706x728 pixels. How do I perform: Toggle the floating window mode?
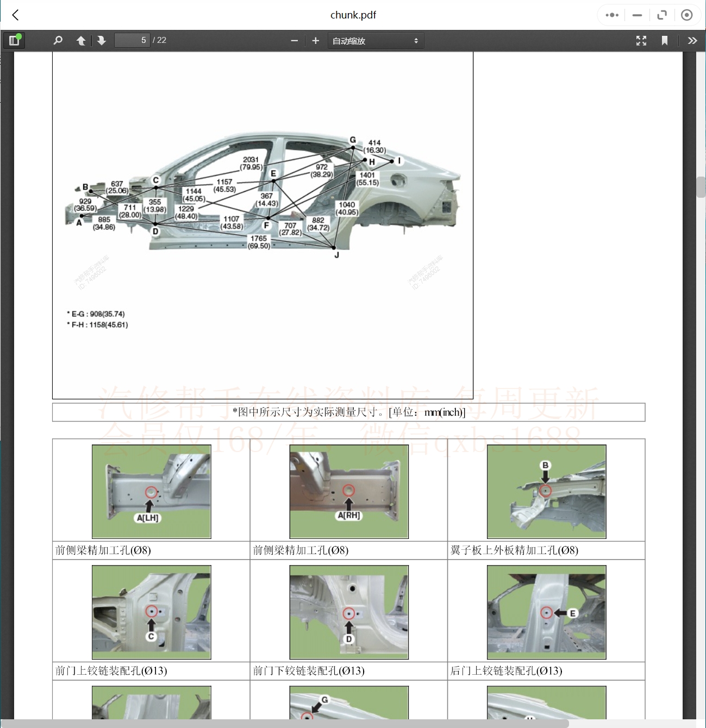(x=662, y=15)
